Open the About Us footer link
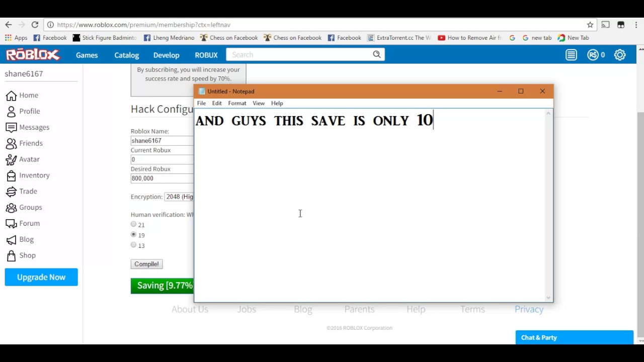Screen dimensions: 644x362 (x=190, y=309)
